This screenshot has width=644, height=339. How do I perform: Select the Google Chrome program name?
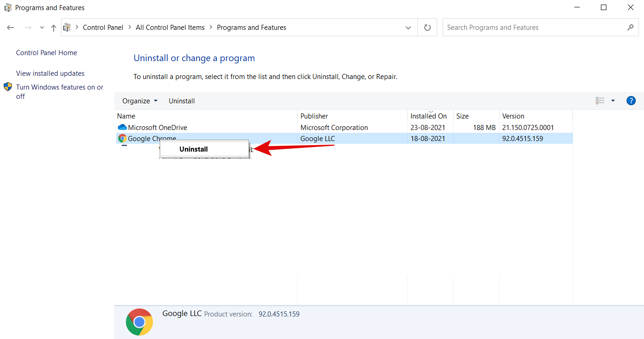(152, 138)
